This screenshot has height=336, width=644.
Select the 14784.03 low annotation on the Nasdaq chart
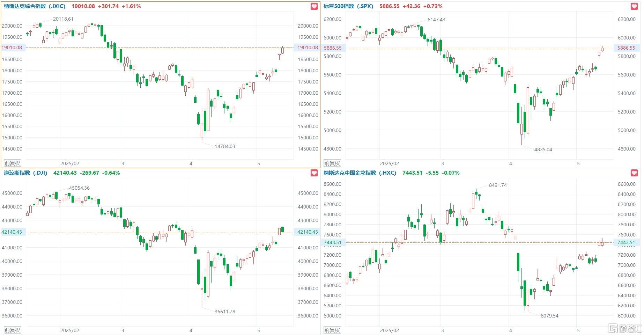[x=225, y=146]
